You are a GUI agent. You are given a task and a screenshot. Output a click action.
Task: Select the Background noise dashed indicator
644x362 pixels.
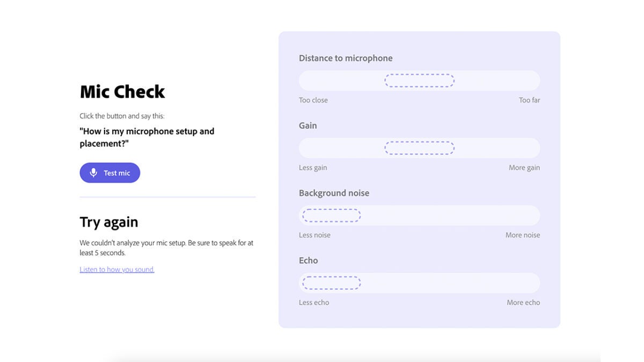click(332, 216)
